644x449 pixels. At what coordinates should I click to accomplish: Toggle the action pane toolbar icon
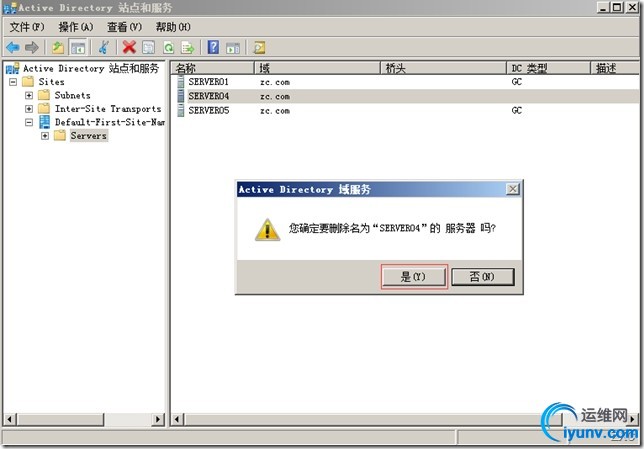point(233,48)
